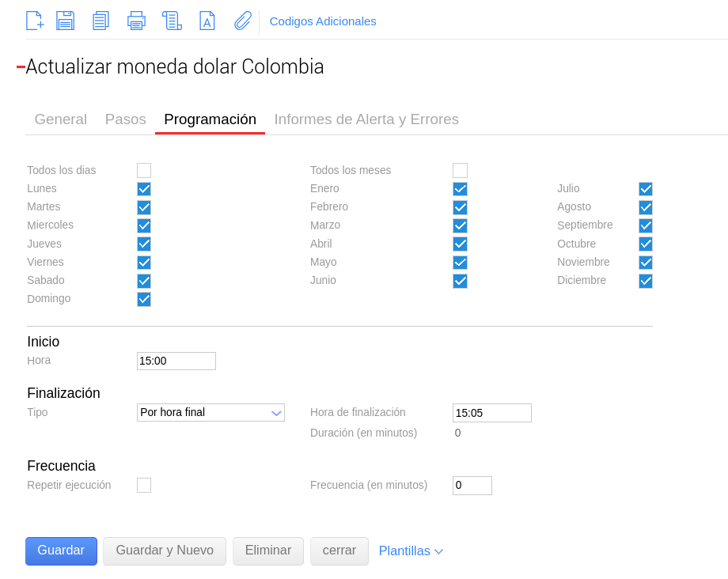
Task: Click the Eliminar button
Action: point(267,551)
